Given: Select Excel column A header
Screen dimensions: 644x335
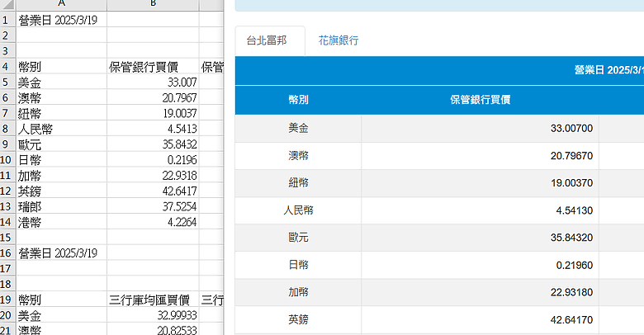Looking at the screenshot, I should [62, 4].
